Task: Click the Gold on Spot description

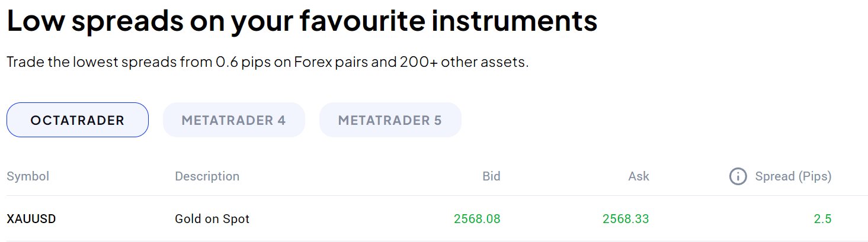Action: 212,219
